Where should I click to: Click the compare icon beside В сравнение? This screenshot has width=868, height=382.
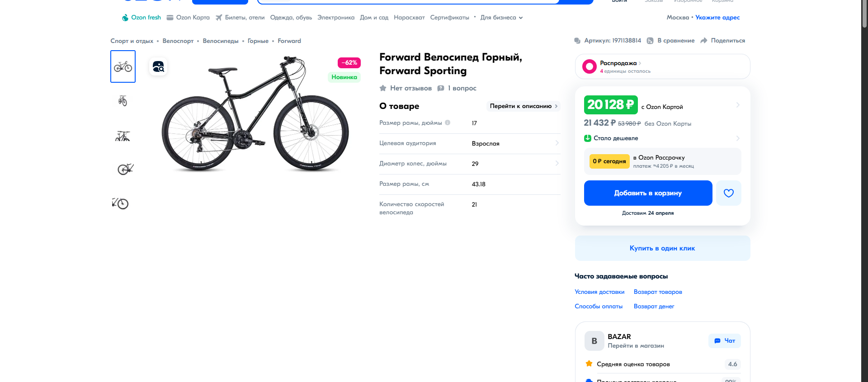[x=650, y=41]
